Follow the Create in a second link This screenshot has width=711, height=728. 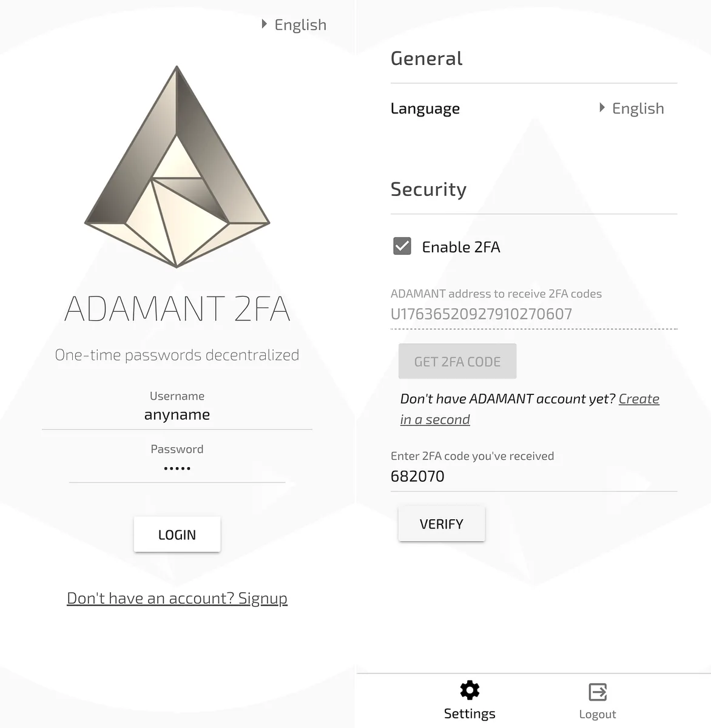point(530,409)
